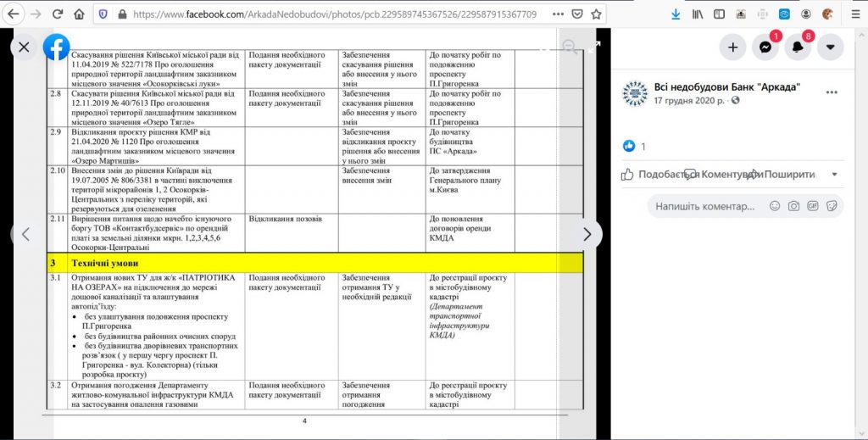Open Facebook create plus menu
This screenshot has width=868, height=440.
click(x=733, y=47)
